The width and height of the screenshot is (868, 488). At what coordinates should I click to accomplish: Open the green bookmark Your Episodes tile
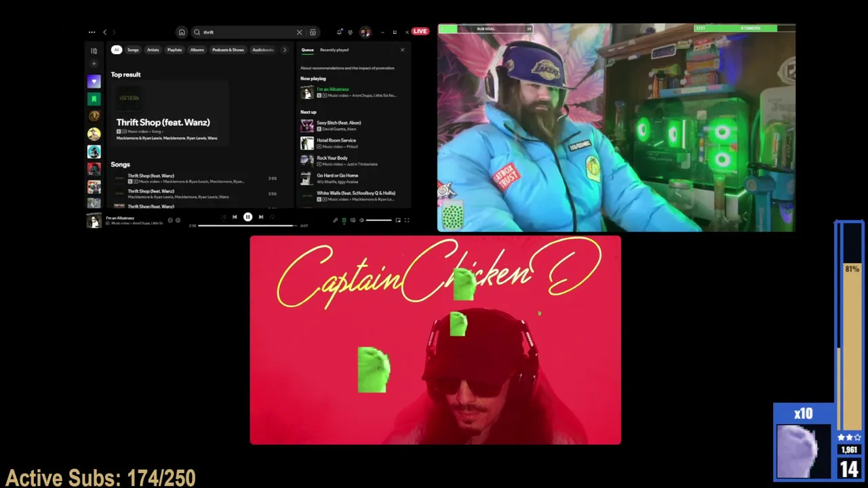pos(94,99)
